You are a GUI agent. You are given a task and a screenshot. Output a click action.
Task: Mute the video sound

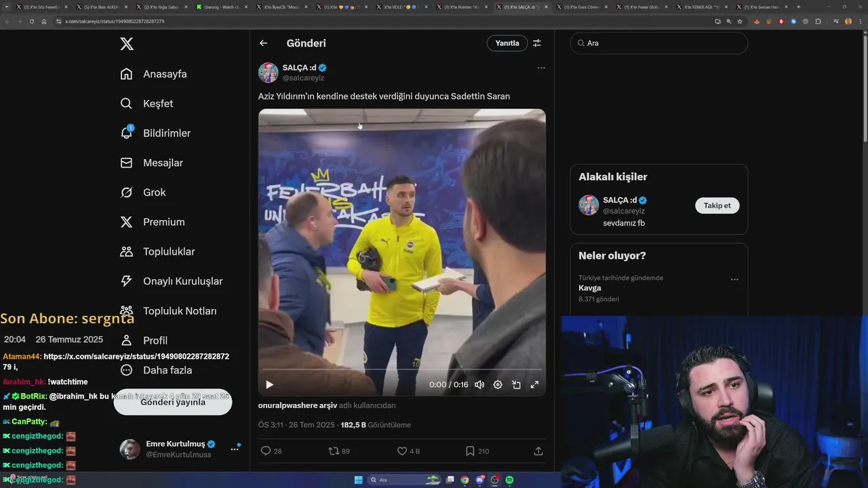[x=479, y=384]
